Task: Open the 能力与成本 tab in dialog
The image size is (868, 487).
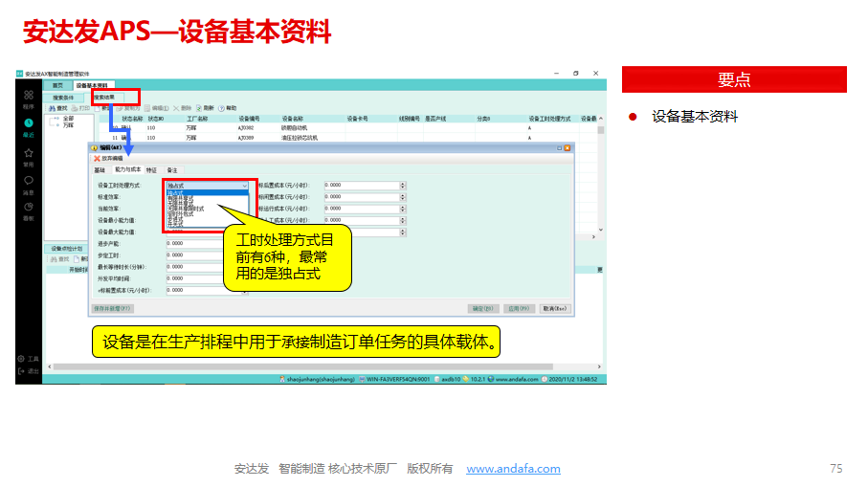Action: click(x=127, y=169)
